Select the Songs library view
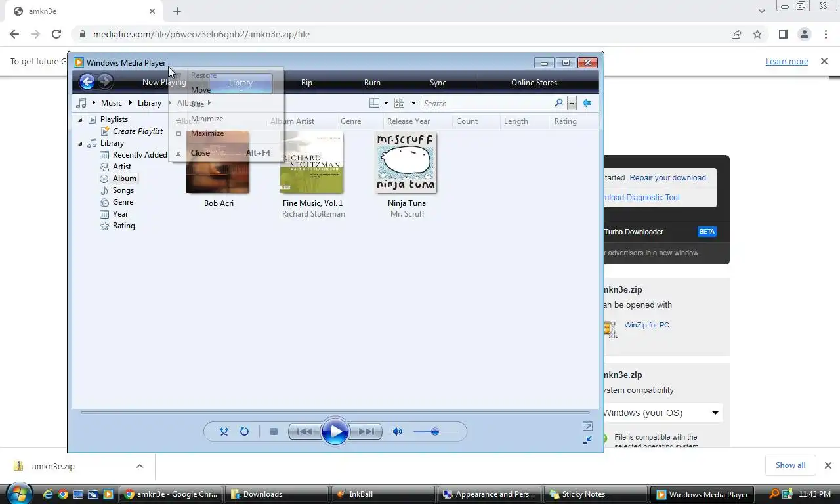This screenshot has width=840, height=504. (x=123, y=190)
